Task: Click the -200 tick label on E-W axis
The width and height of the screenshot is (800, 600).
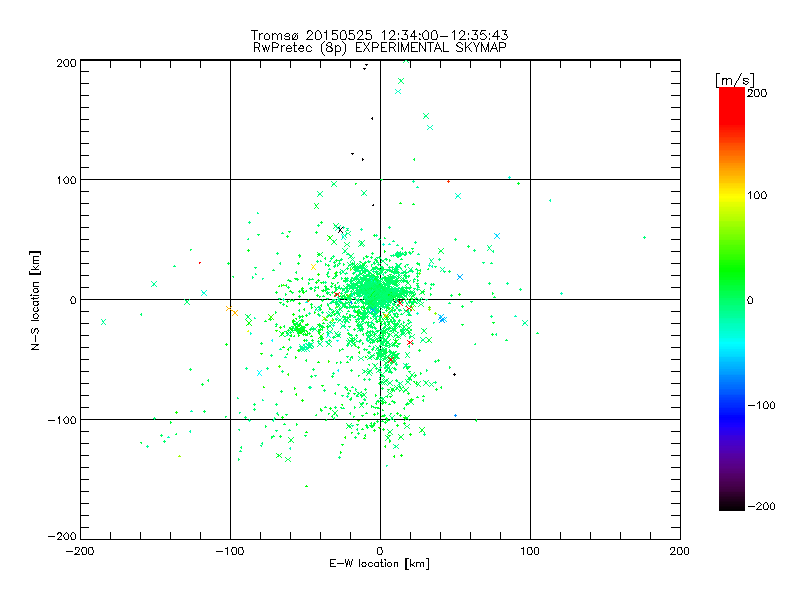Action: 80,551
